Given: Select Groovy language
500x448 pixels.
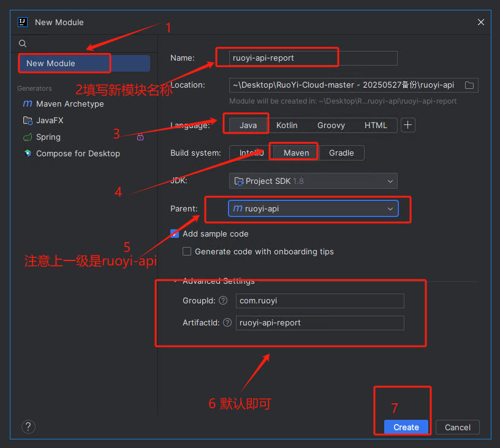Looking at the screenshot, I should tap(331, 125).
